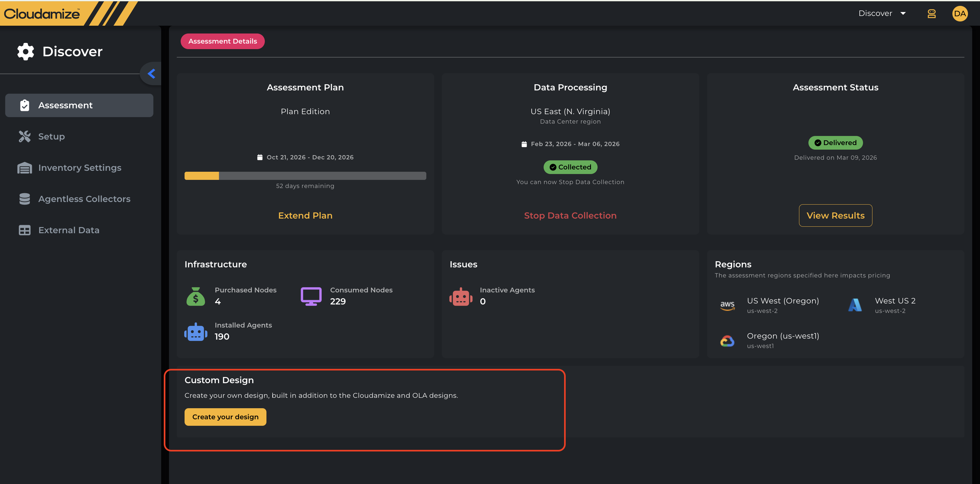This screenshot has width=980, height=484.
Task: Click Extend Plan link
Action: (x=305, y=216)
